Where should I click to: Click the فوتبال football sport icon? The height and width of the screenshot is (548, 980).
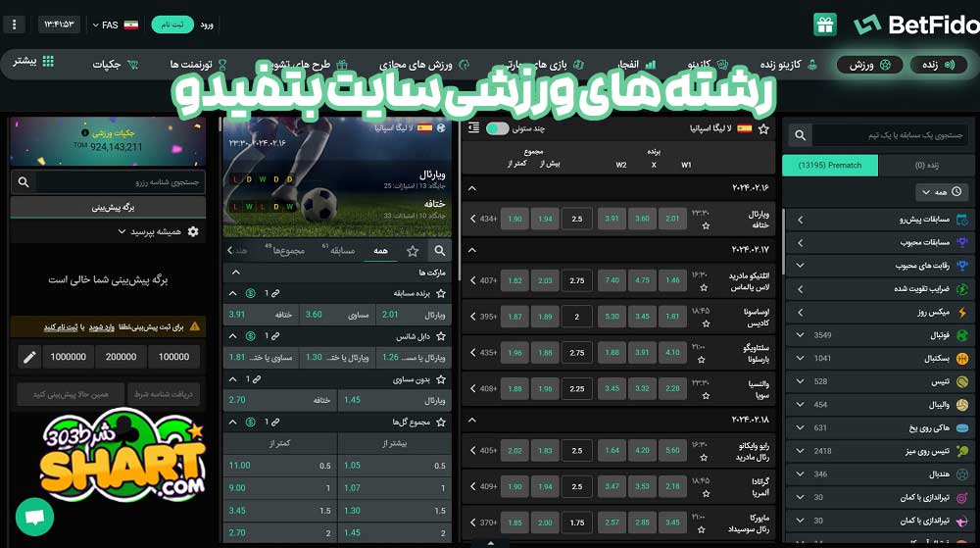pos(962,335)
